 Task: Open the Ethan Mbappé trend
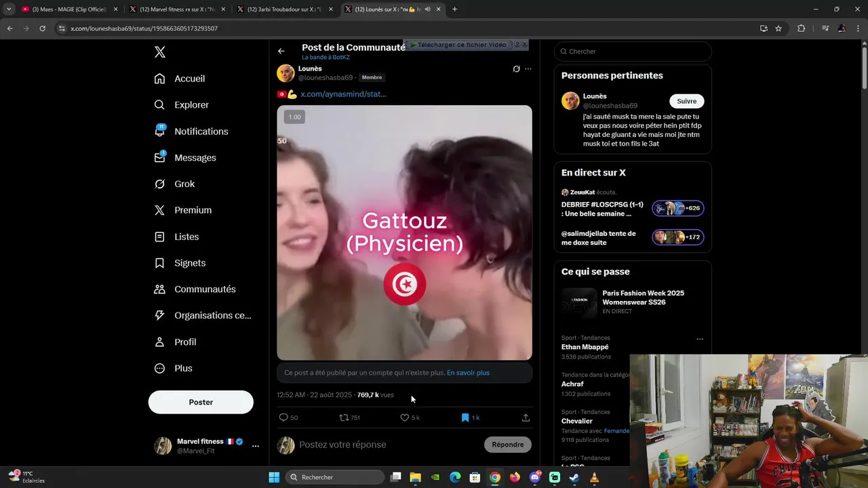[x=585, y=347]
